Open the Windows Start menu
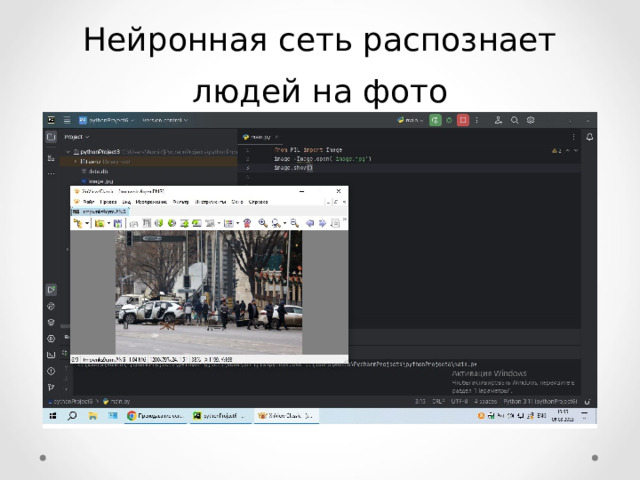This screenshot has height=480, width=640. (x=53, y=416)
